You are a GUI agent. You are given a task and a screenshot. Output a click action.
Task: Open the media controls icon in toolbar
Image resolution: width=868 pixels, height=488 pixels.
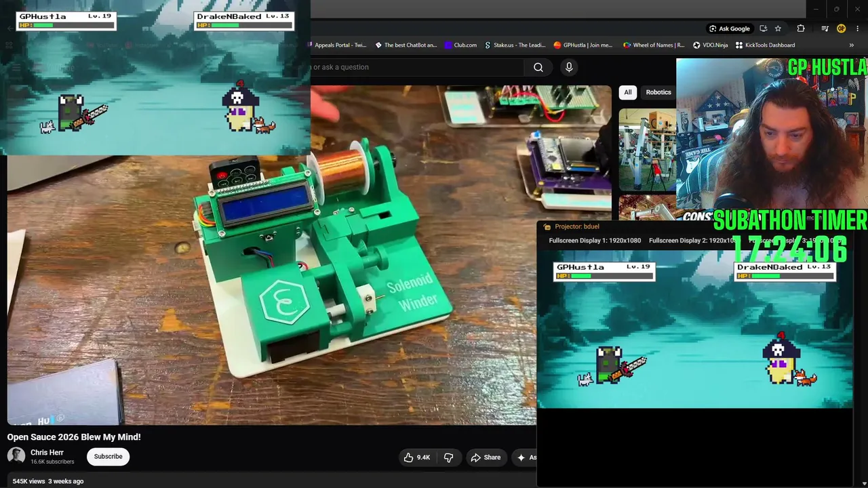[825, 28]
